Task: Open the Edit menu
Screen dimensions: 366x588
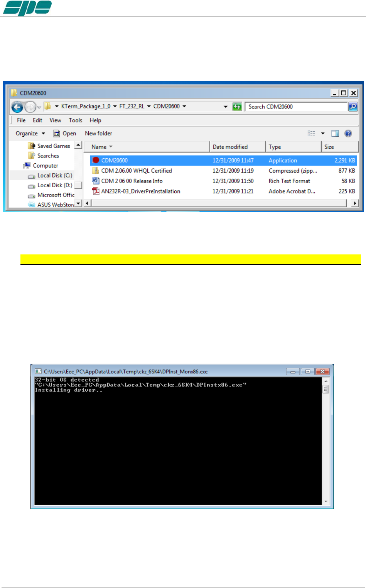Action: 37,120
